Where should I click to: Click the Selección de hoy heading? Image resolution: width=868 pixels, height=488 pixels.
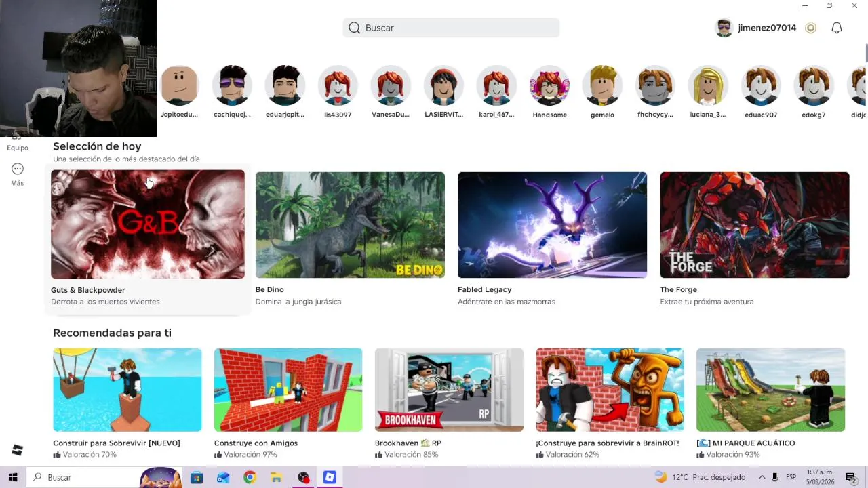[97, 146]
